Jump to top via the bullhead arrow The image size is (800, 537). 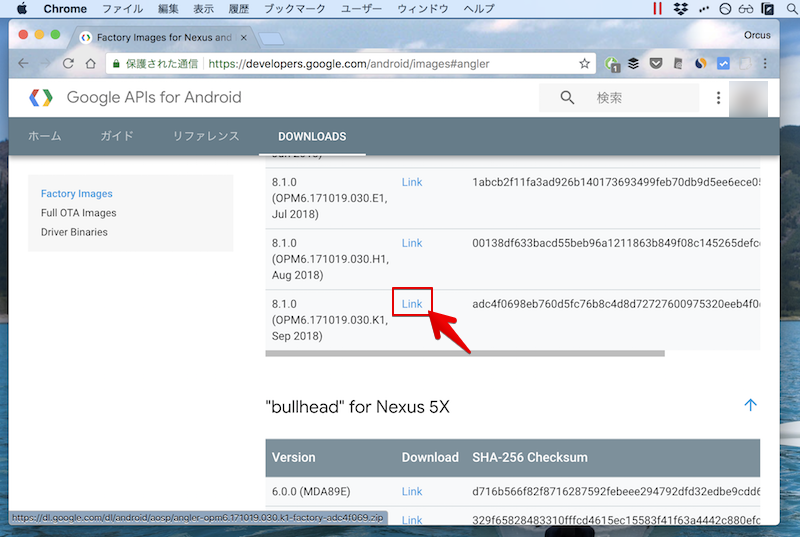750,405
